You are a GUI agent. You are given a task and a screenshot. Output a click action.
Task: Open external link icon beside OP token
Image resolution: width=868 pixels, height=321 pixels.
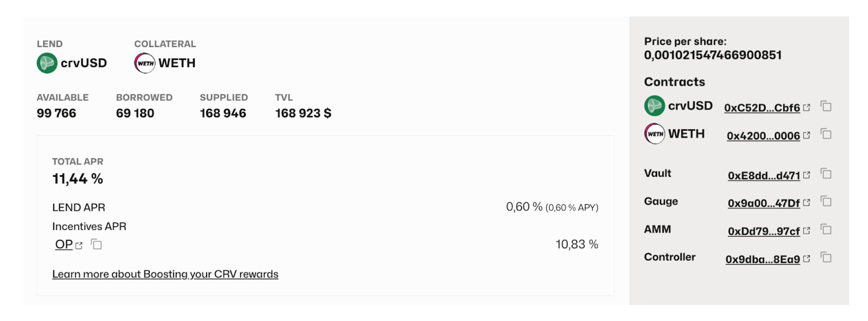(x=79, y=245)
